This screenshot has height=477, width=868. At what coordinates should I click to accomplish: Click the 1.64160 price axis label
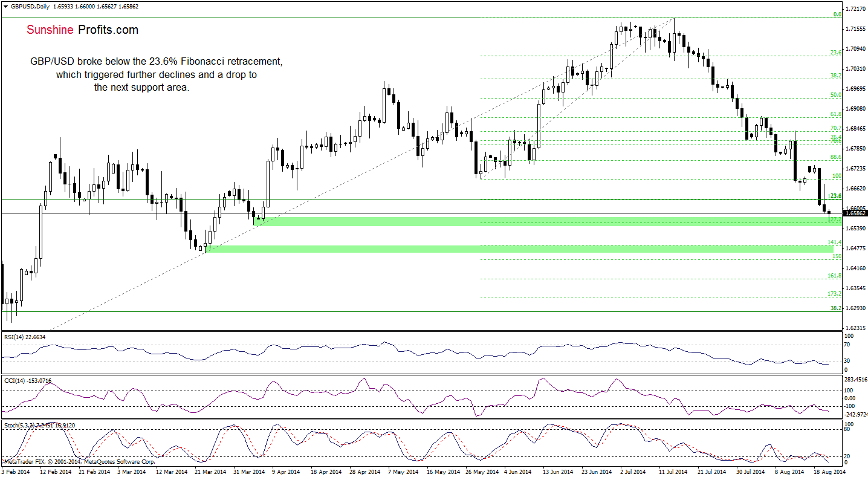[857, 268]
